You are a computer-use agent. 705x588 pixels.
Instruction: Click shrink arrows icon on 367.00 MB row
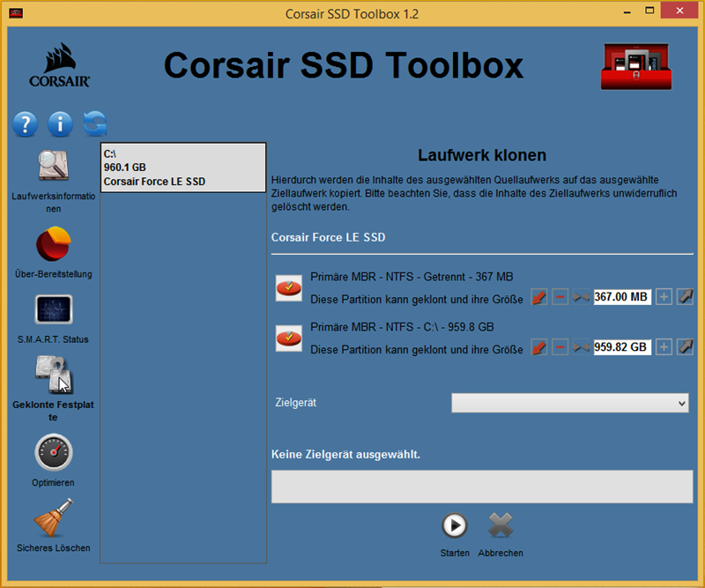click(x=581, y=297)
